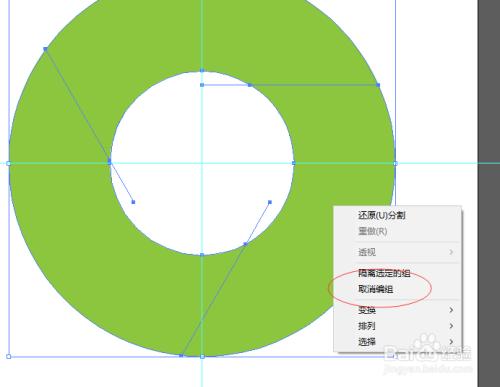Select the anchor point on the inner circle's left side
Image resolution: width=500 pixels, height=387 pixels.
110,161
